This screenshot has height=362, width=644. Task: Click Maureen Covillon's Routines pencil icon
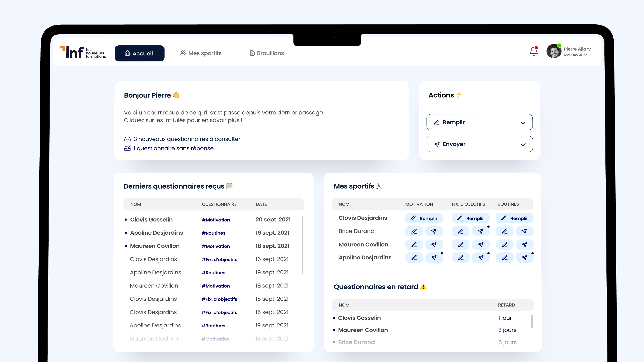pos(505,245)
